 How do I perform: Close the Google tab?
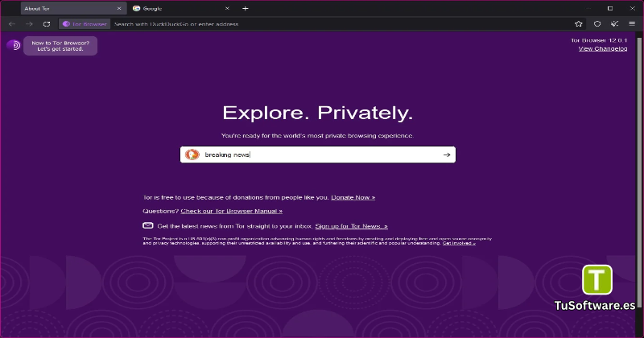click(227, 8)
